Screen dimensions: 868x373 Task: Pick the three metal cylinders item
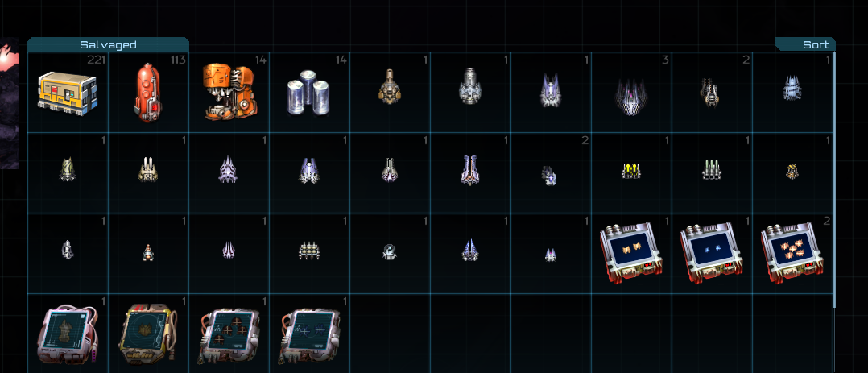pos(308,93)
